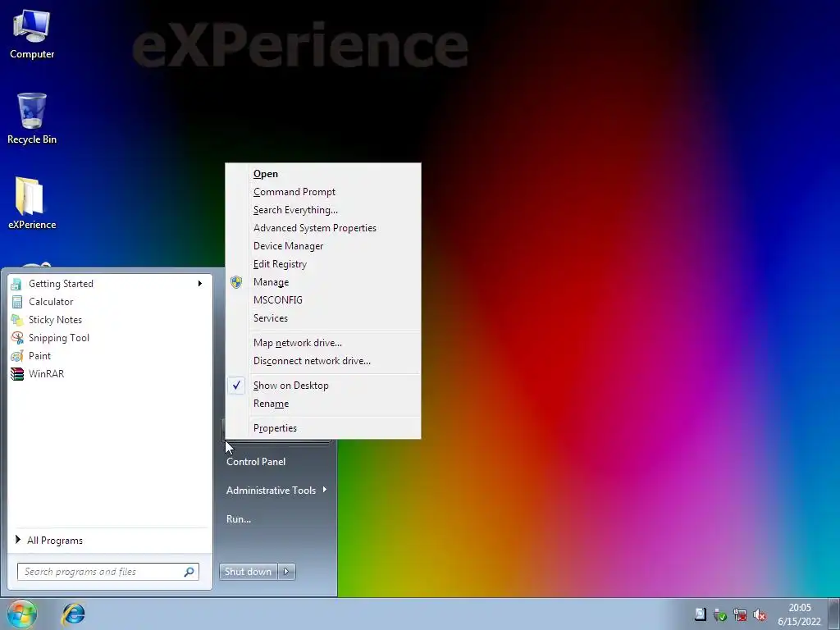This screenshot has width=840, height=630.
Task: Click Manage with shield icon
Action: 323,282
